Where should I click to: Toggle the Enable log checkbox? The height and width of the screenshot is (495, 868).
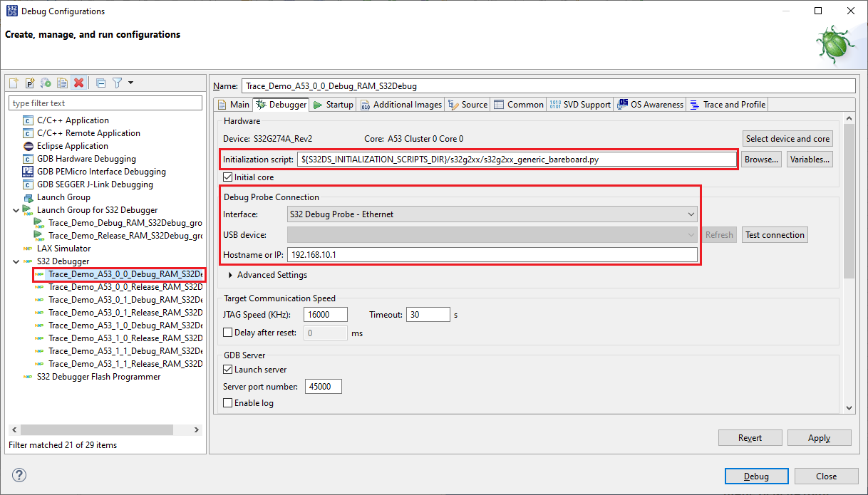coord(229,403)
